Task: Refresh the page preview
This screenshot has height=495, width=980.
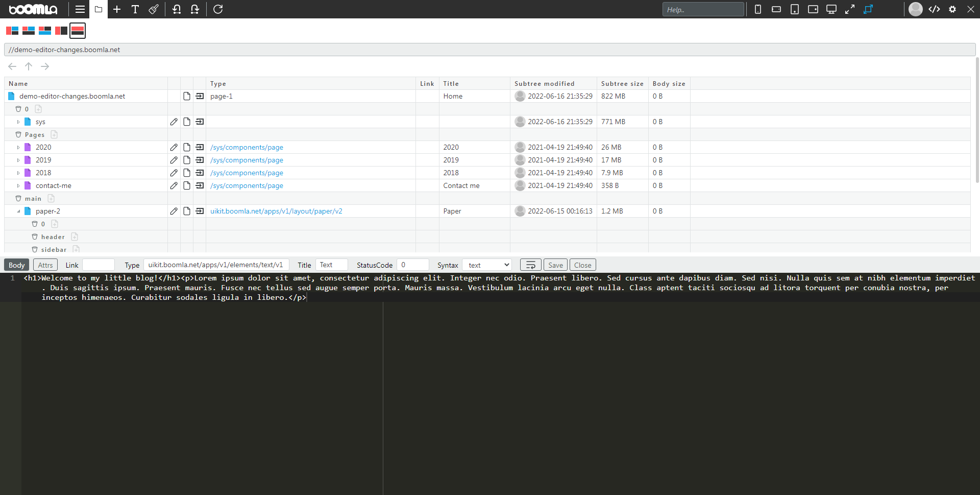Action: pos(218,9)
